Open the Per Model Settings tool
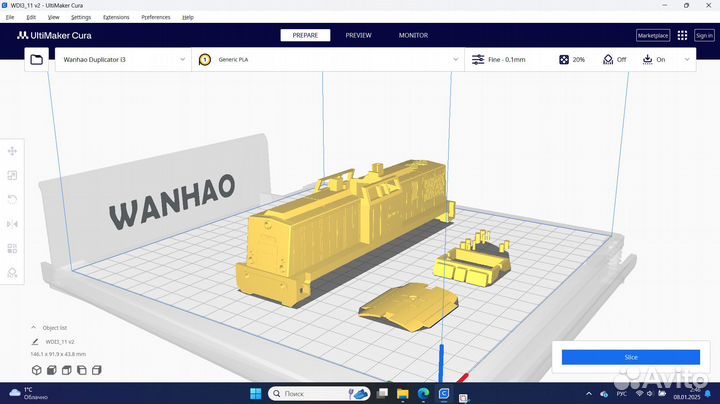720x404 pixels. (x=12, y=248)
